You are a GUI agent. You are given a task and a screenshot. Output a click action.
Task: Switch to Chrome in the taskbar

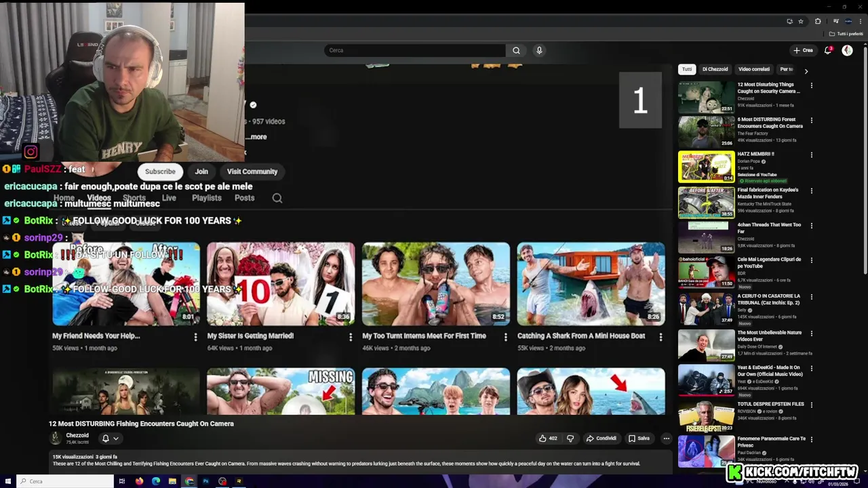tap(189, 481)
